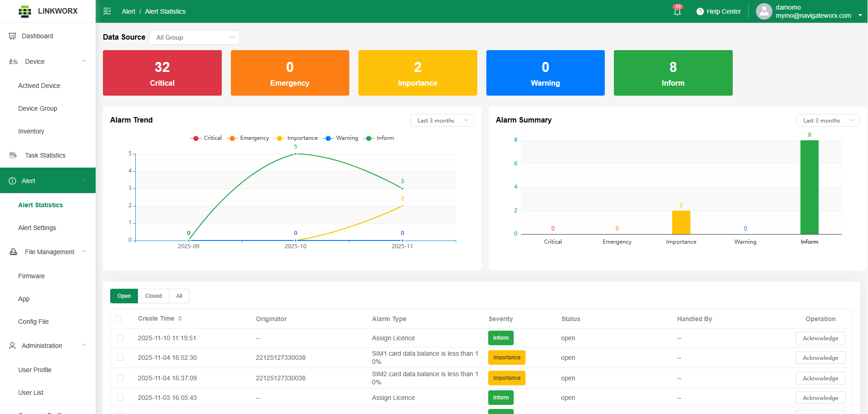Select the Device sidebar icon
Viewport: 868px width, 414px height.
point(13,61)
